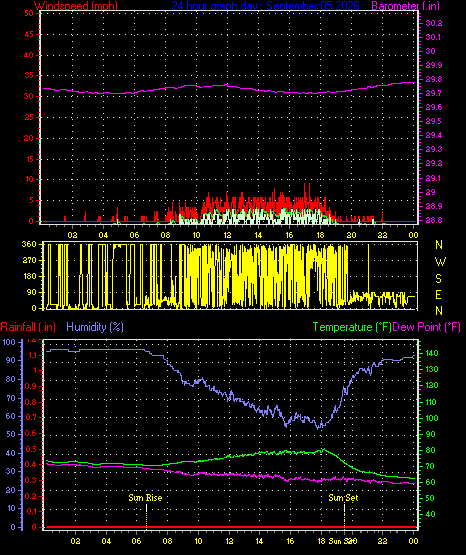The width and height of the screenshot is (466, 555).
Task: Click the 'Sun Set' label above its marker
Action: 343,498
